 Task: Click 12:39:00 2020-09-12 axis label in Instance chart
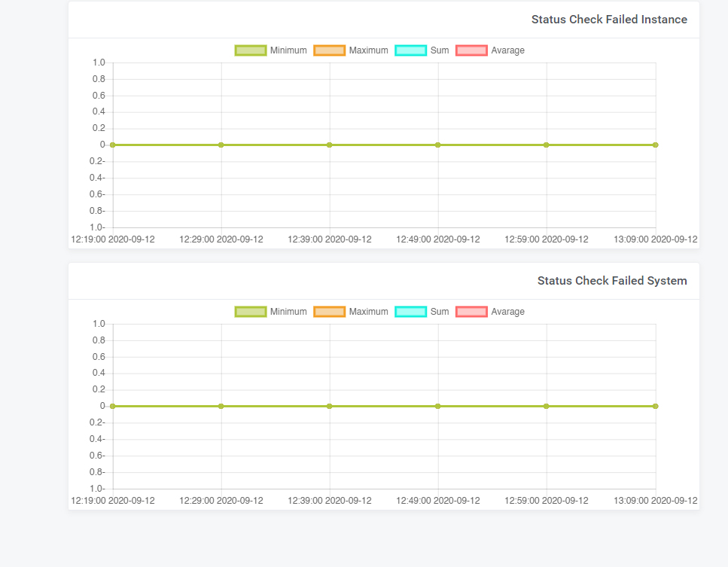tap(330, 239)
